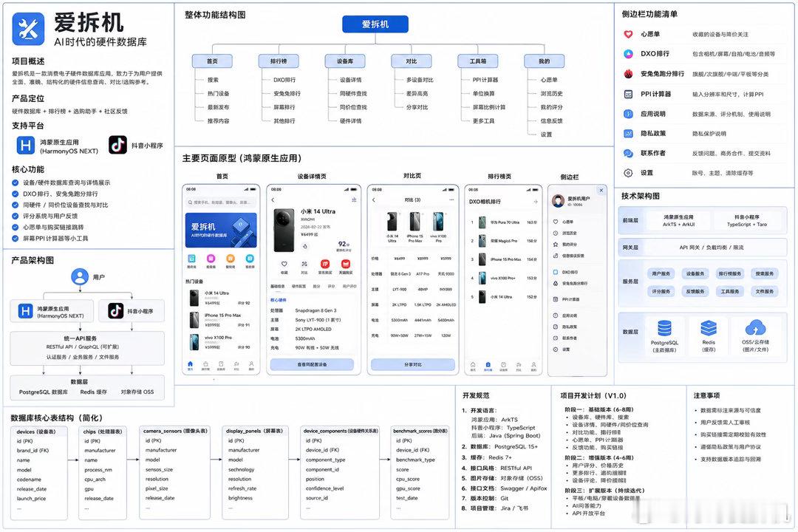The image size is (798, 532).
Task: Click the 爱拆机 wrench logo icon
Action: pyautogui.click(x=29, y=29)
